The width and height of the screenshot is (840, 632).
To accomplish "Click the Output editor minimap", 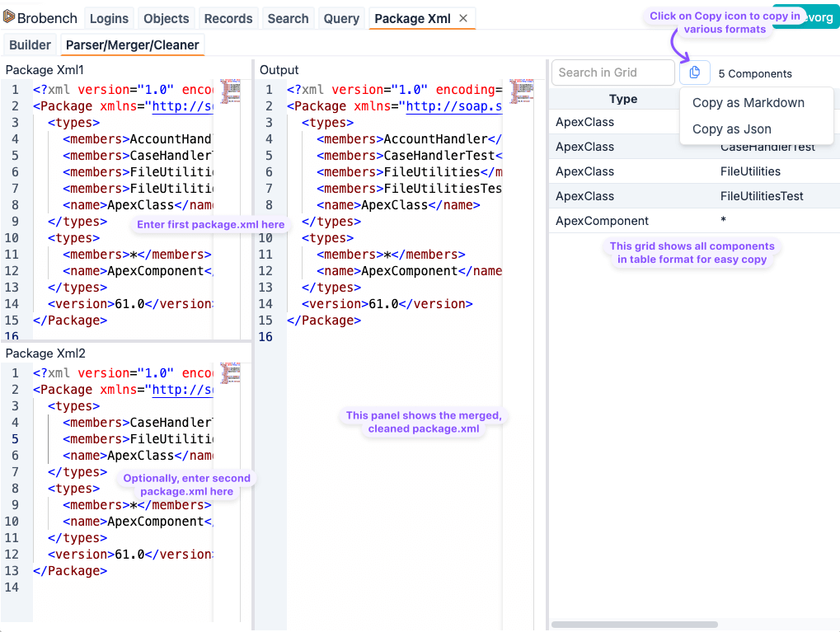I will (x=522, y=91).
